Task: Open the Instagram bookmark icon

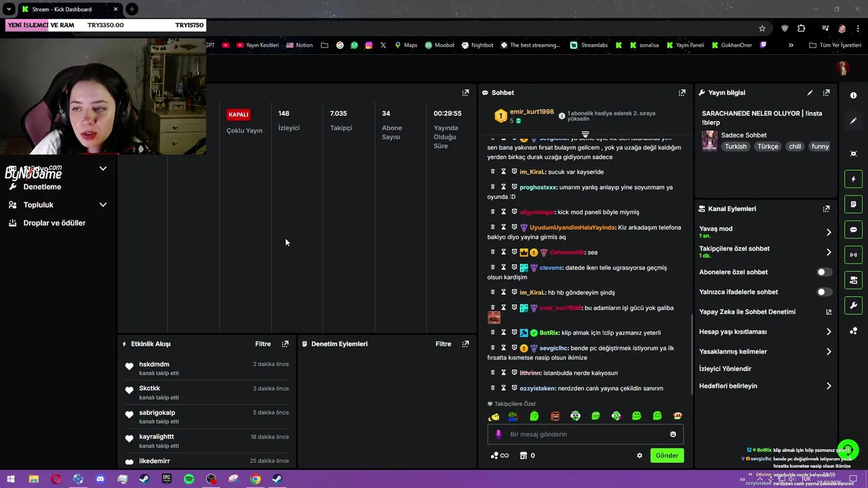Action: tap(369, 45)
